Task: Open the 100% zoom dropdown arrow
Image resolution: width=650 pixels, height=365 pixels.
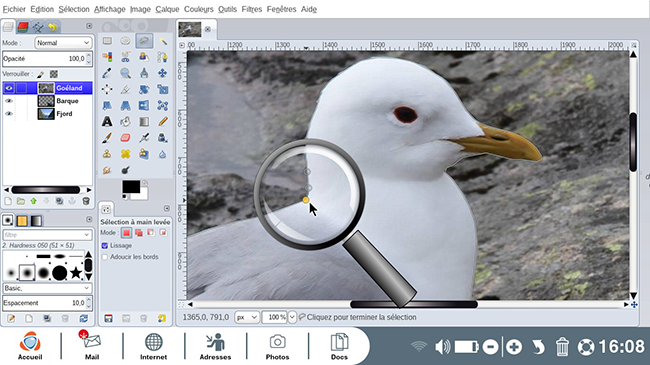Action: pos(292,317)
